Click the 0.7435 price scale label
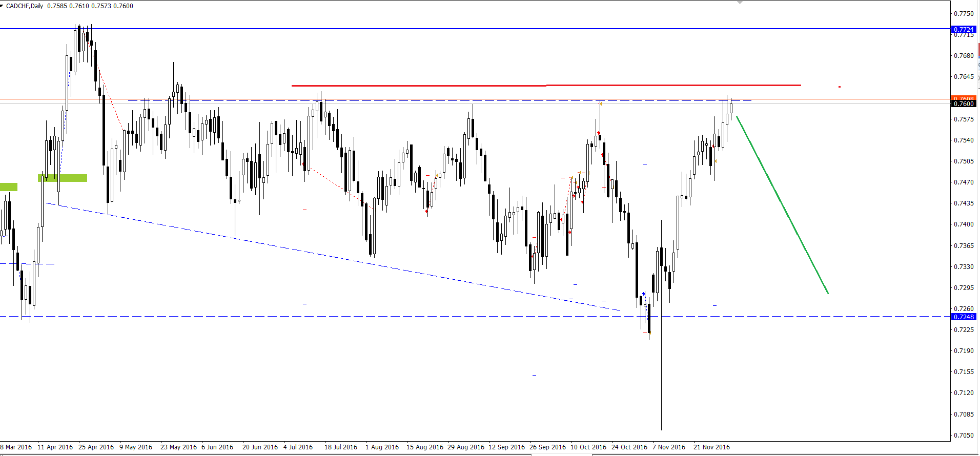Screen dimensions: 980x456 (x=964, y=203)
